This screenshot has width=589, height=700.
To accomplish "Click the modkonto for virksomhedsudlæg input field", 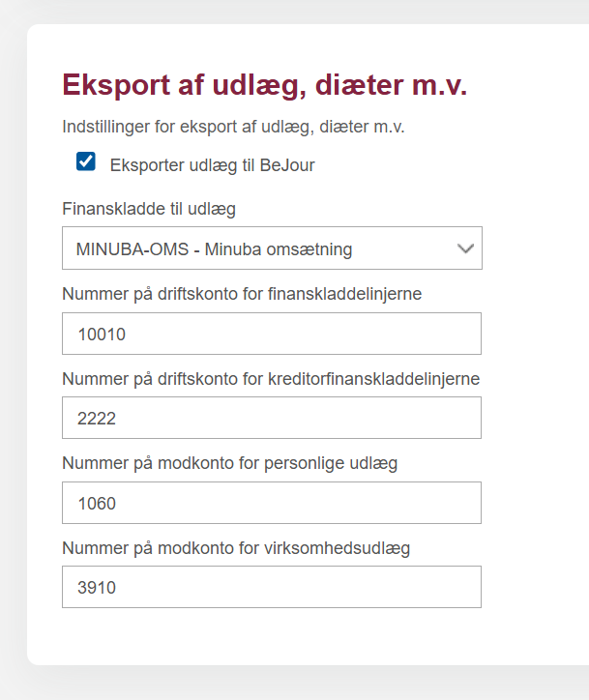I will pyautogui.click(x=272, y=587).
